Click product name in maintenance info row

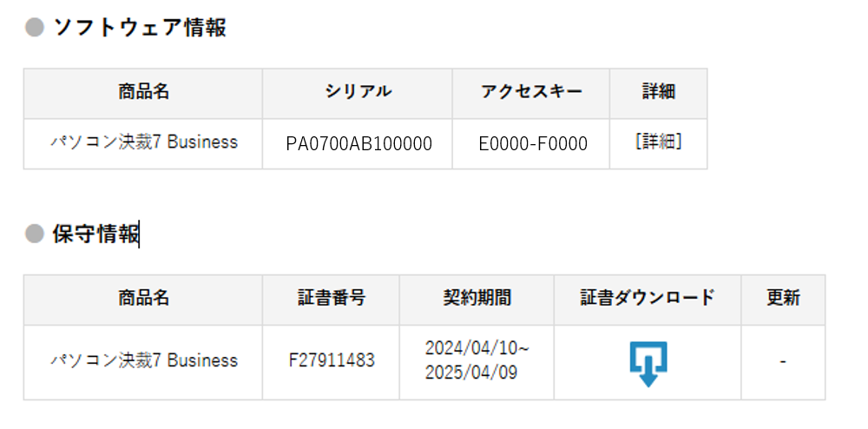[144, 360]
